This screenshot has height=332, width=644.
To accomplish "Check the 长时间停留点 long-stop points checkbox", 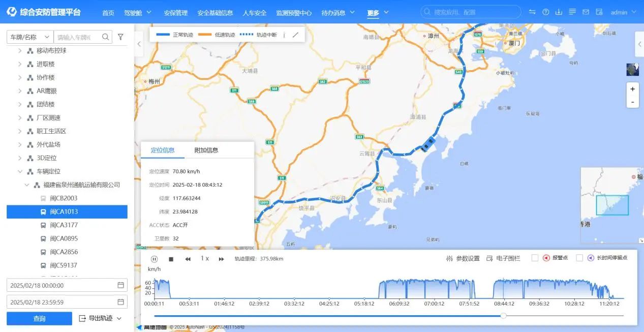I will pyautogui.click(x=579, y=258).
